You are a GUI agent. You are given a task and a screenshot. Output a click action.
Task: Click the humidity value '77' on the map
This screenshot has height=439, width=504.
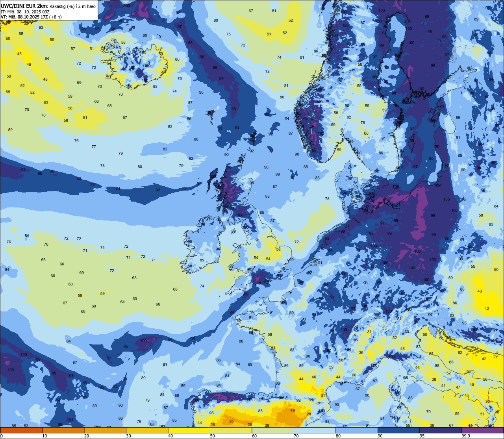[x=94, y=146]
